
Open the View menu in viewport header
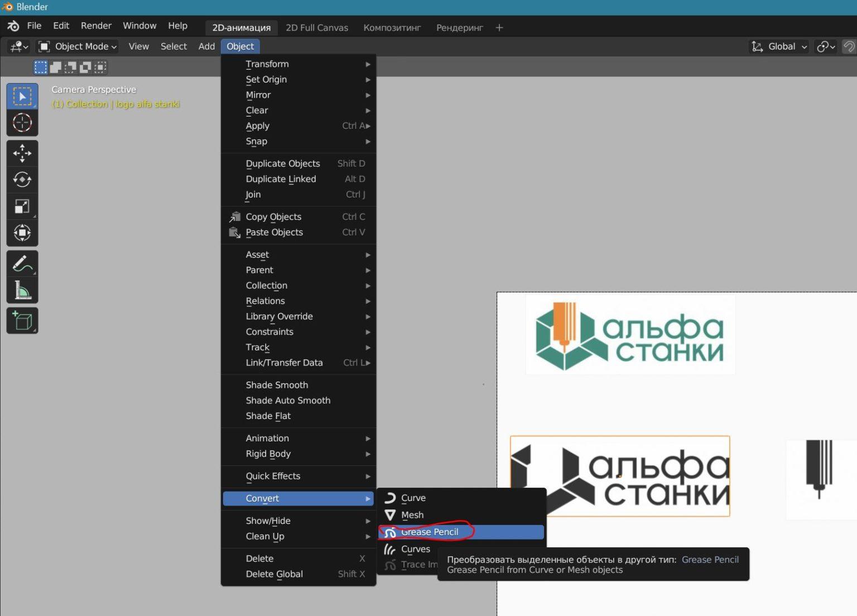[139, 46]
